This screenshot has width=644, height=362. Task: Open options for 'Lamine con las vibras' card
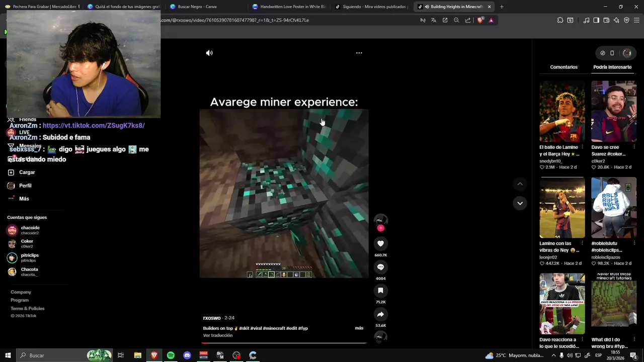(582, 243)
